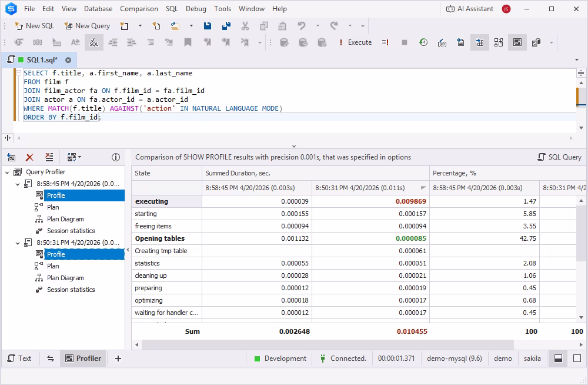Viewport: 588px width, 385px height.
Task: Select the Profiler tab at bottom
Action: pyautogui.click(x=83, y=359)
